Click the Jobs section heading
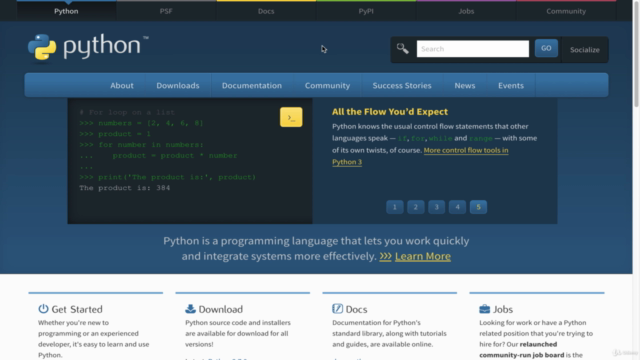640x360 pixels. coord(503,309)
